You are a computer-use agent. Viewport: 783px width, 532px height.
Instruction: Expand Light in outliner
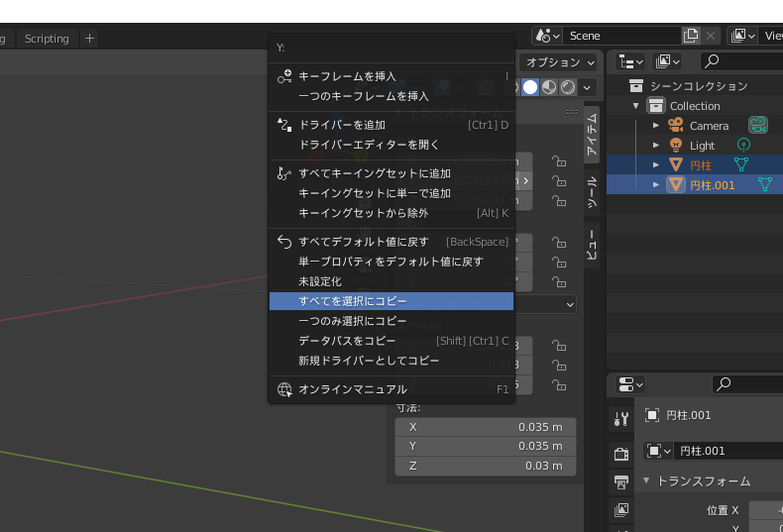click(656, 146)
